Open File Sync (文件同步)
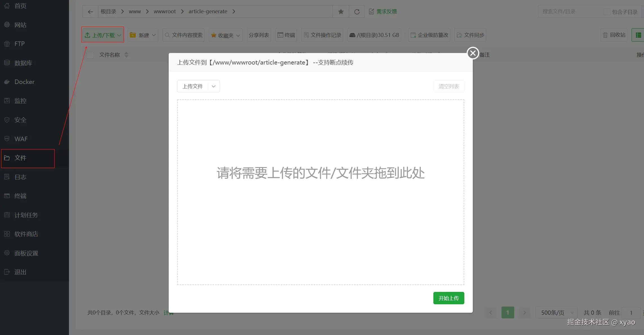Viewport: 644px width, 335px height. (x=470, y=35)
